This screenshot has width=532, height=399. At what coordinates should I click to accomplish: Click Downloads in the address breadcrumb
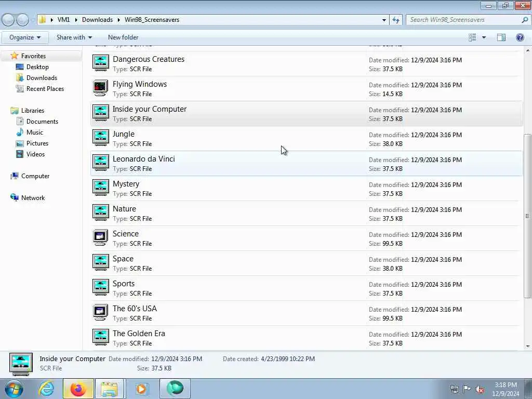pyautogui.click(x=97, y=20)
